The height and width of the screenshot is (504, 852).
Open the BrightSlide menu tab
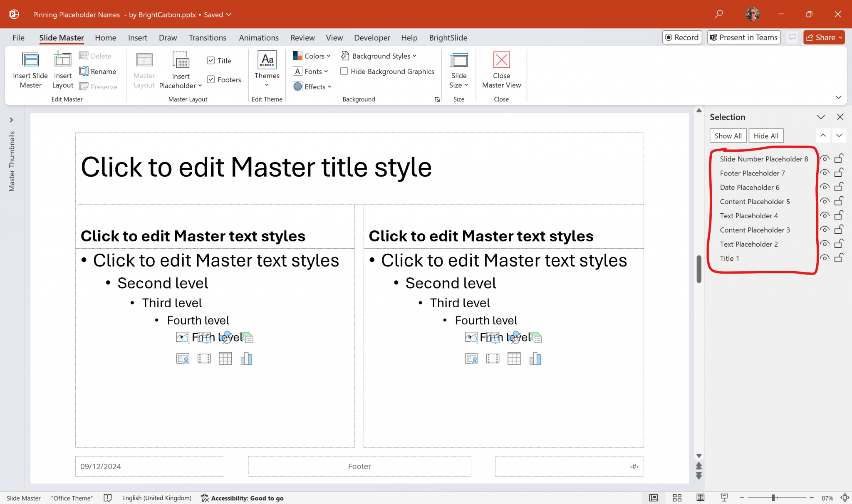click(x=448, y=37)
